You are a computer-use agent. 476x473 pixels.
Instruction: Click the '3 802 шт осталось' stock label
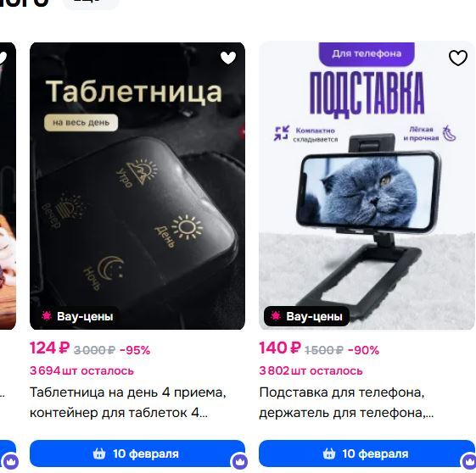point(311,370)
